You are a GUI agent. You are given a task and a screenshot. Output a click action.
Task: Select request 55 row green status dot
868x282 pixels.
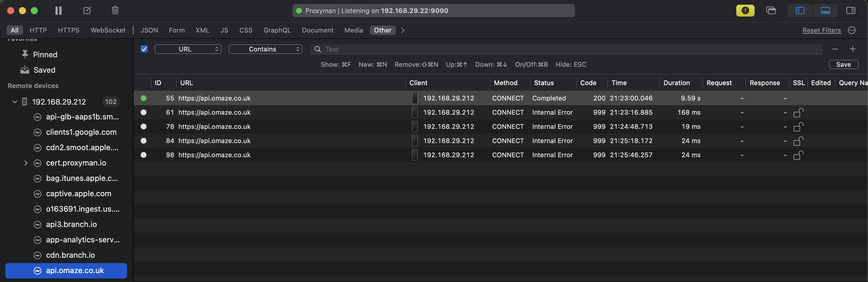144,98
